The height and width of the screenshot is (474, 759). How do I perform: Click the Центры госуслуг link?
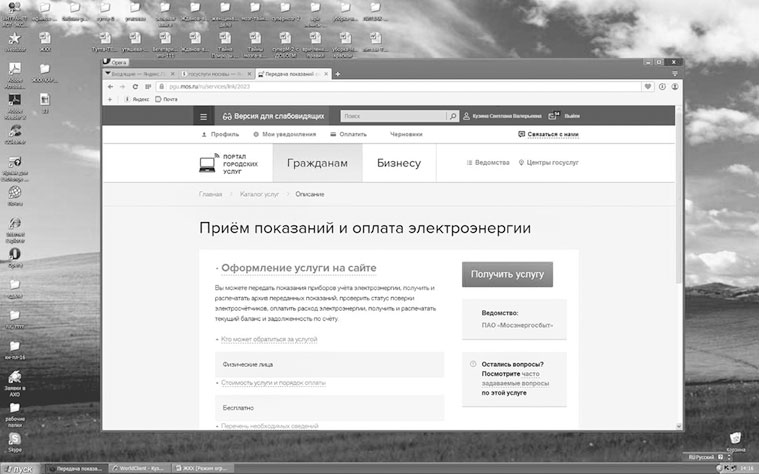coord(550,163)
